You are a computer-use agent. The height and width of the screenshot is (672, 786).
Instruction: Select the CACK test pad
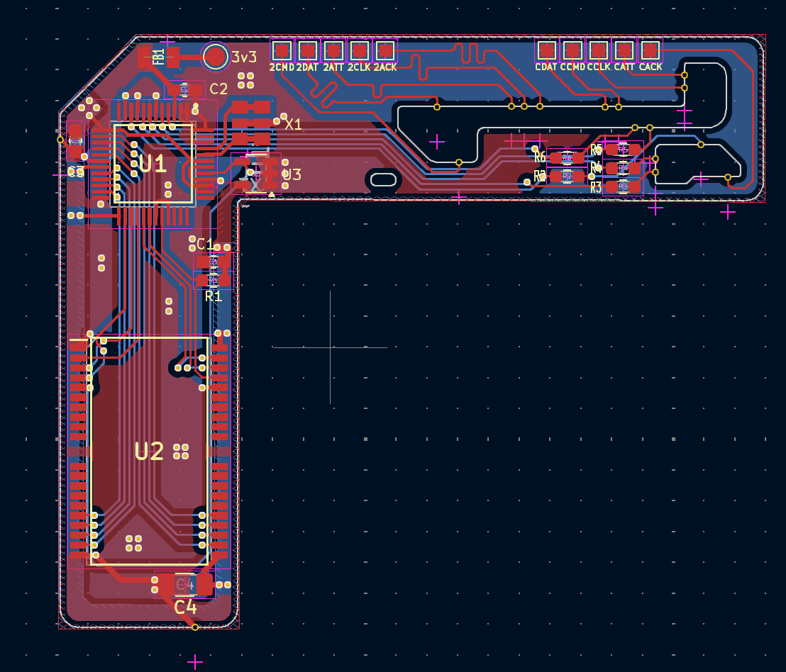point(651,50)
